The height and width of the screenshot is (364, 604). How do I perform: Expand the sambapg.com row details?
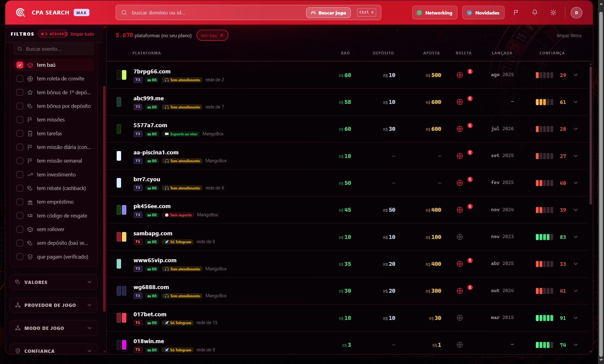576,237
